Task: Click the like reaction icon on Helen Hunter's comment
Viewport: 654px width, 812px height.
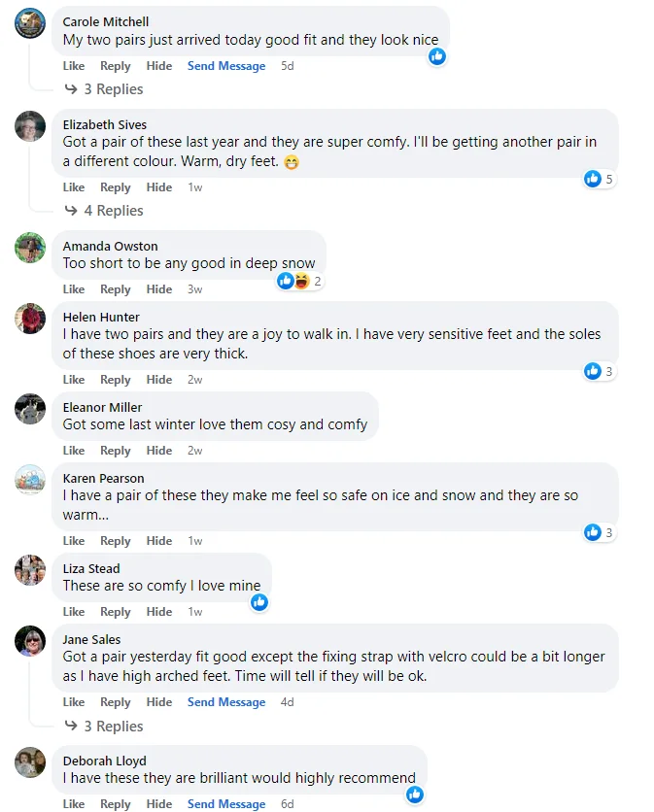Action: click(x=593, y=371)
